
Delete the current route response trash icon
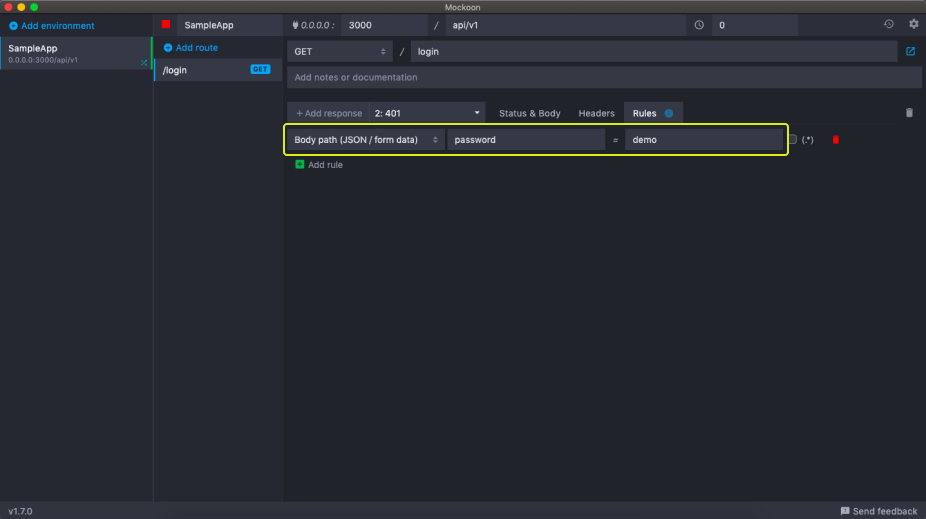coord(909,113)
